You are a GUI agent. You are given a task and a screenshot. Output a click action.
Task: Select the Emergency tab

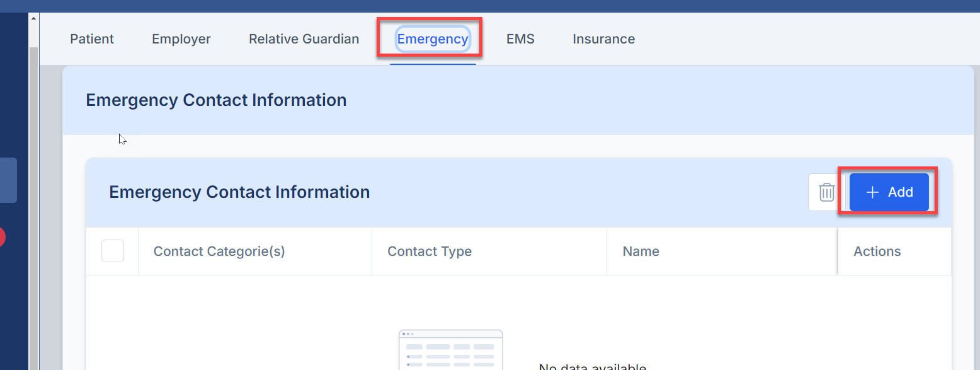tap(433, 39)
